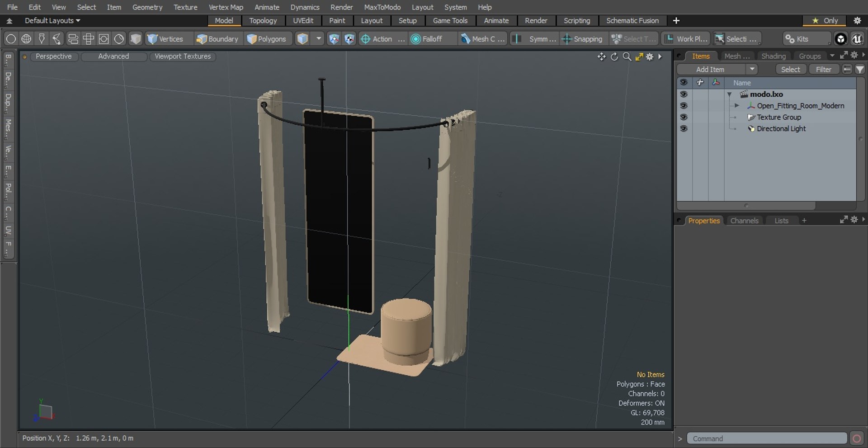Click the Items list horizontal scrollbar
868x448 pixels.
[x=746, y=206]
